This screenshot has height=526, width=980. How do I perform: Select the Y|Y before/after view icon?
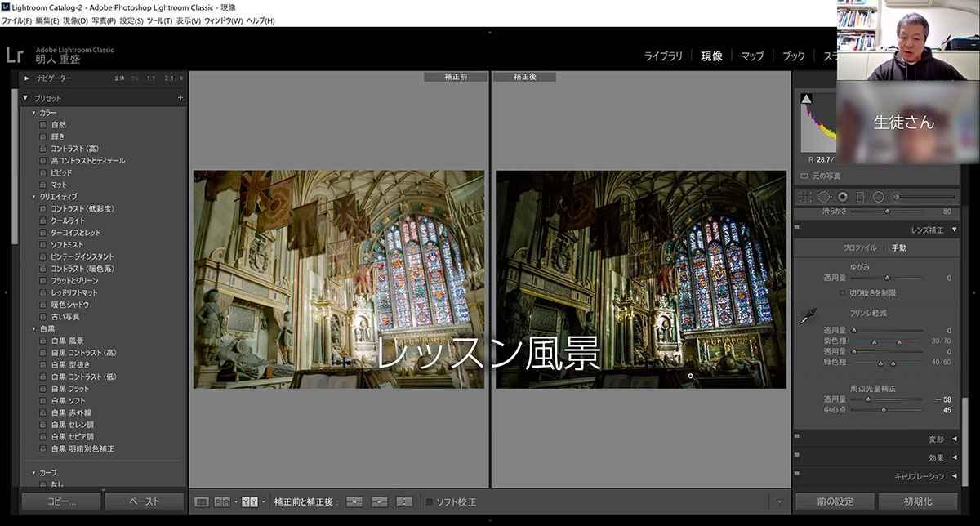pyautogui.click(x=249, y=501)
